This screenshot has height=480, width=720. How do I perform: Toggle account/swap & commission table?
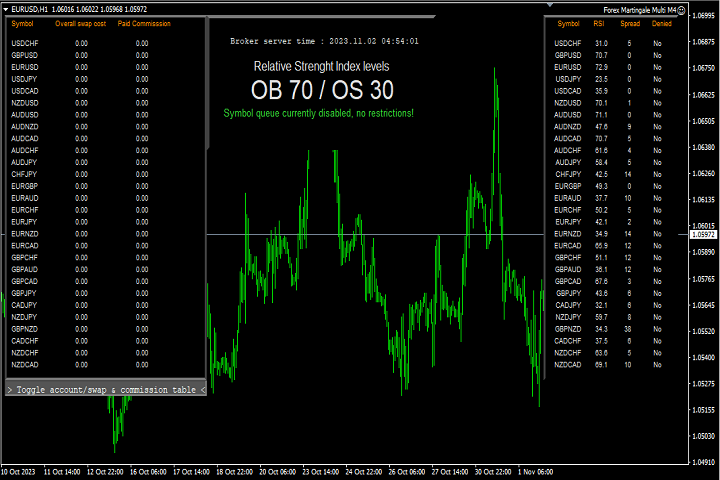[106, 390]
